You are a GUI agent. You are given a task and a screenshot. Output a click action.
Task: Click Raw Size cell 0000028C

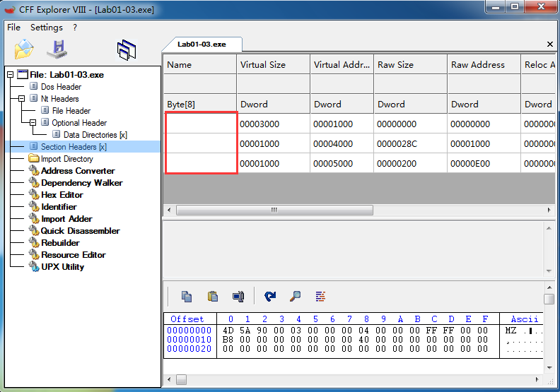(x=410, y=144)
